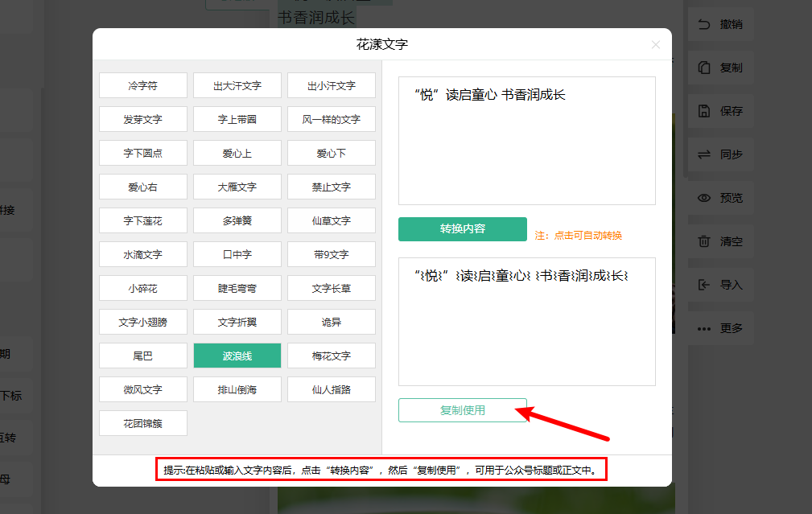Choose the 冷字符 style option

coord(143,85)
